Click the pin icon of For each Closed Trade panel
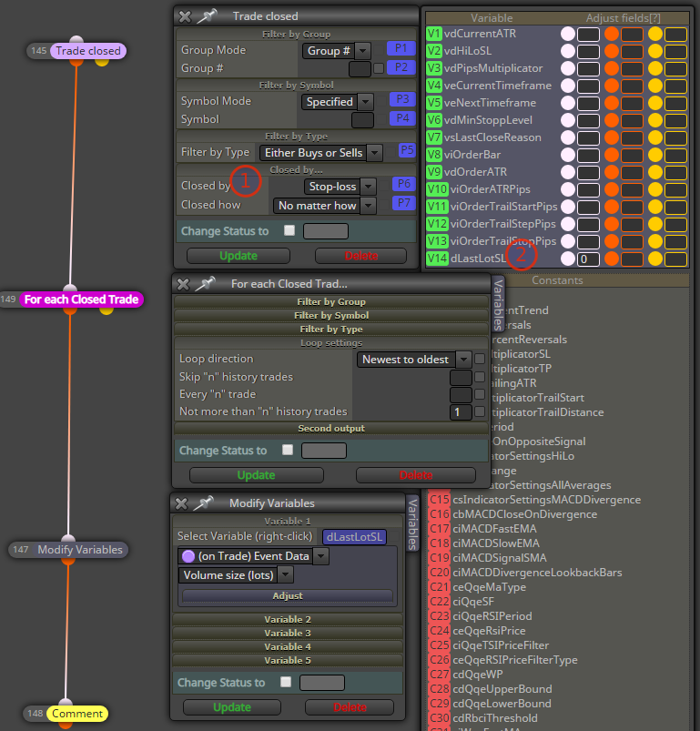Viewport: 700px width, 731px height. 205,283
